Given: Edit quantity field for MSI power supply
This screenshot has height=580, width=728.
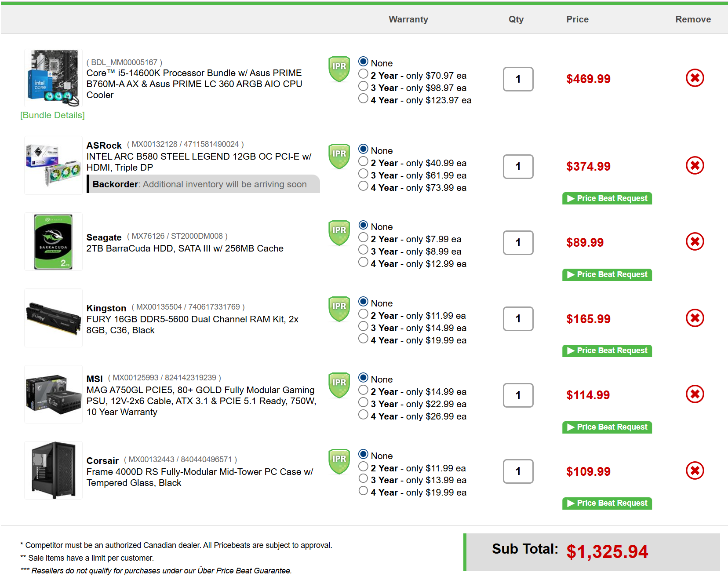Looking at the screenshot, I should point(518,395).
